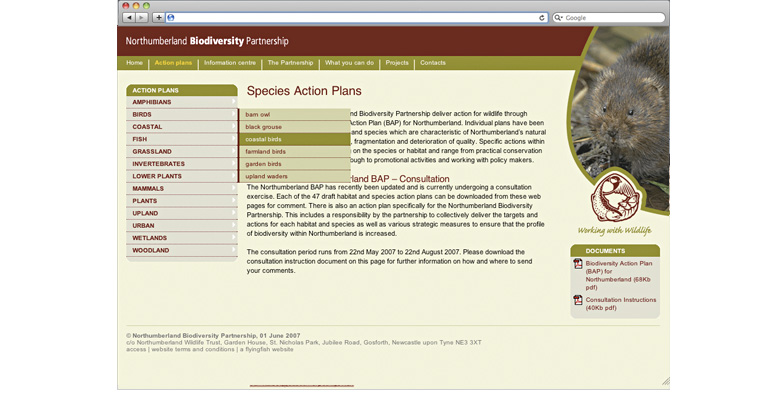Open Biodiversity Action Plan (BAP) PDF link
The height and width of the screenshot is (415, 780).
pos(618,275)
